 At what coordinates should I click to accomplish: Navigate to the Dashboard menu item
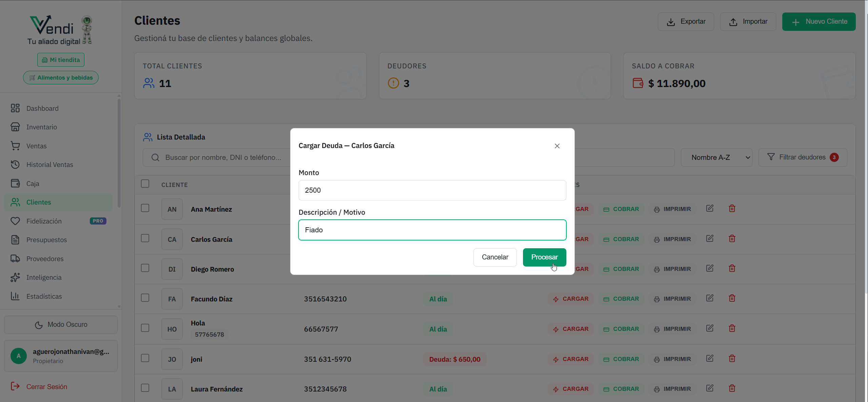42,108
